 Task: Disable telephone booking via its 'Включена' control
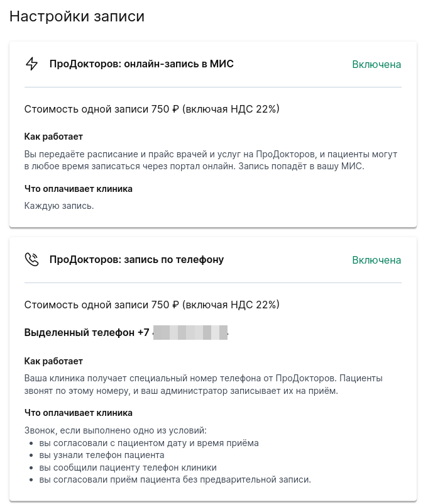pos(376,260)
